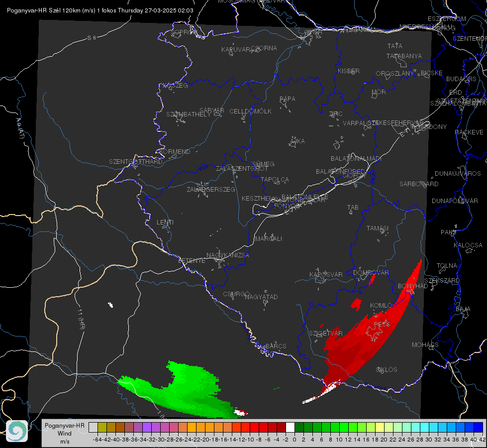Screen dimensions: 487x448
Task: Click the KORMEND label
Action: (175, 152)
